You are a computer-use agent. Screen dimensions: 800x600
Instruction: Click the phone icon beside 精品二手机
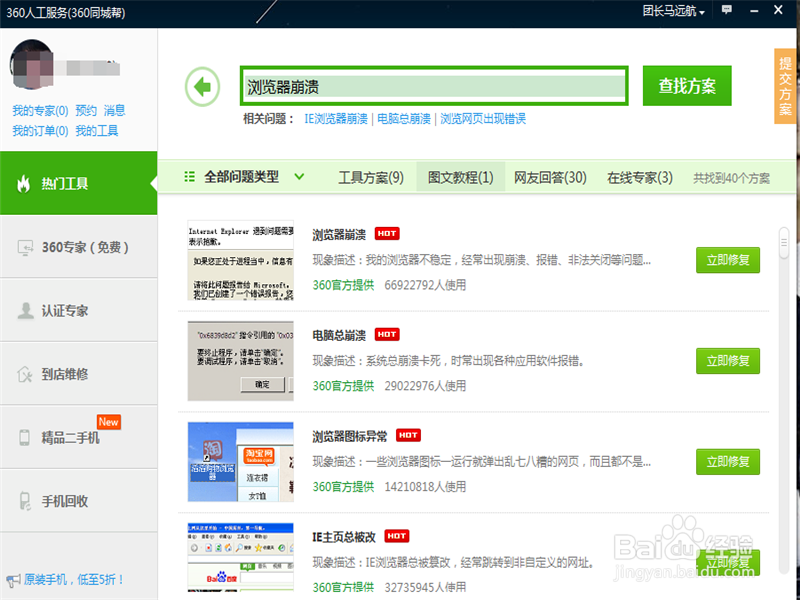24,437
